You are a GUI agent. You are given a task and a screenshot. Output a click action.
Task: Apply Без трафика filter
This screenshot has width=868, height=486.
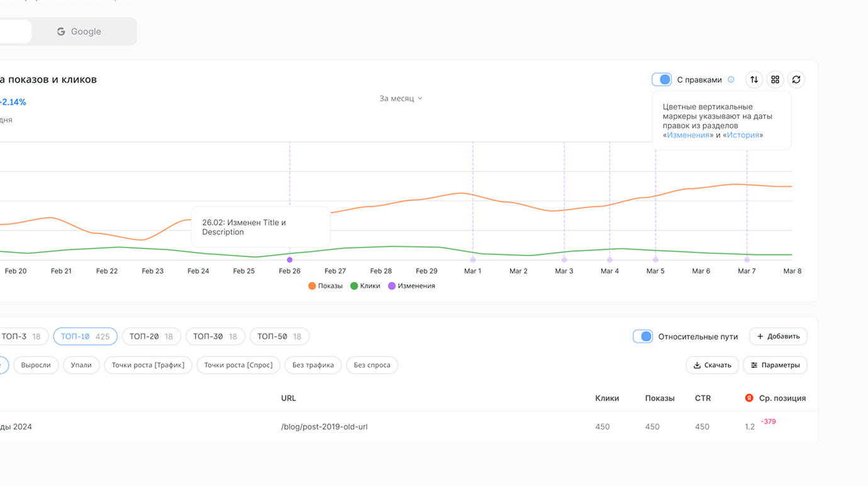[313, 365]
